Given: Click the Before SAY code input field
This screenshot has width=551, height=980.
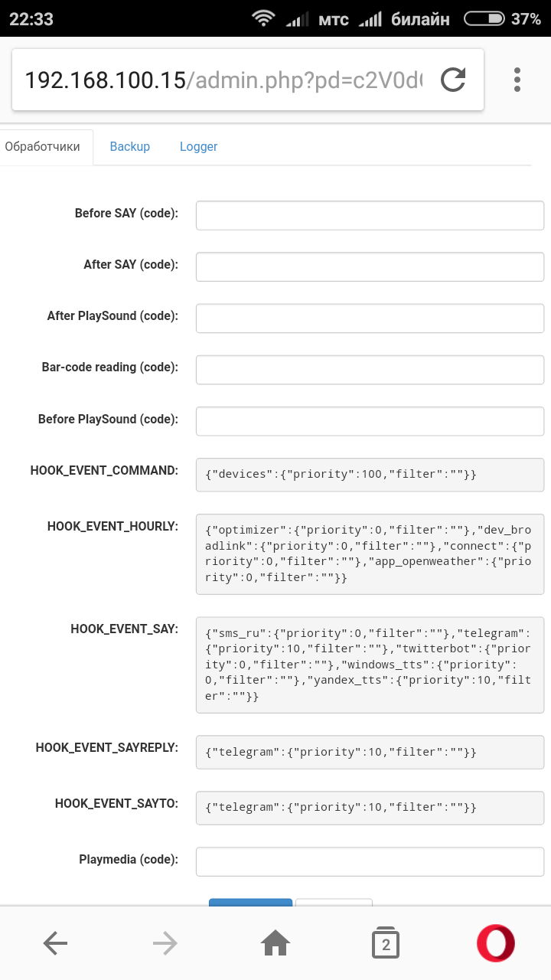Looking at the screenshot, I should (369, 215).
